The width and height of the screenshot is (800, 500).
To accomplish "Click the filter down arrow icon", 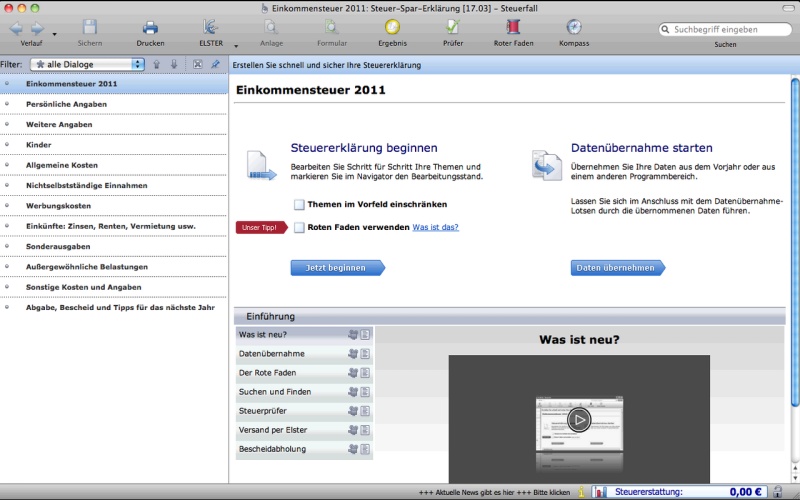I will [x=174, y=64].
